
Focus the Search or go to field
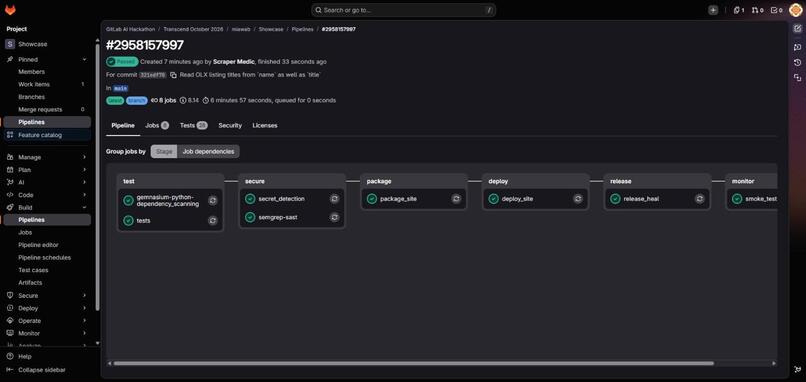pos(404,10)
